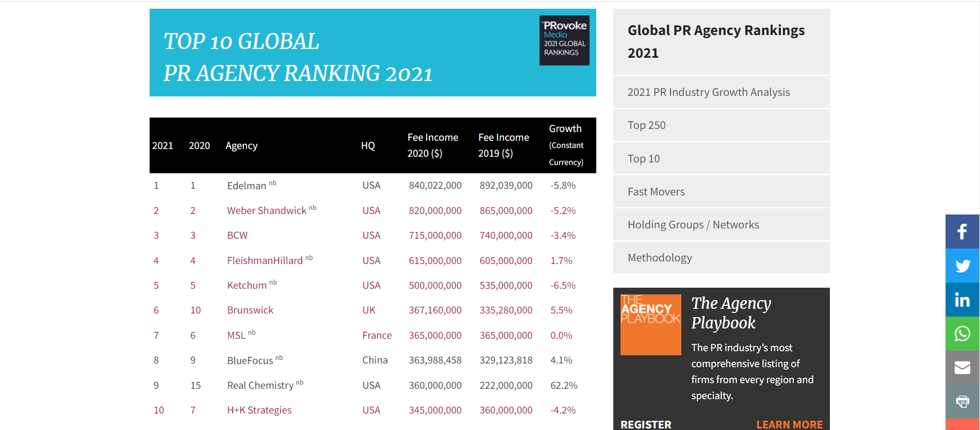Click the 363,988,458 fee income value

coord(435,360)
